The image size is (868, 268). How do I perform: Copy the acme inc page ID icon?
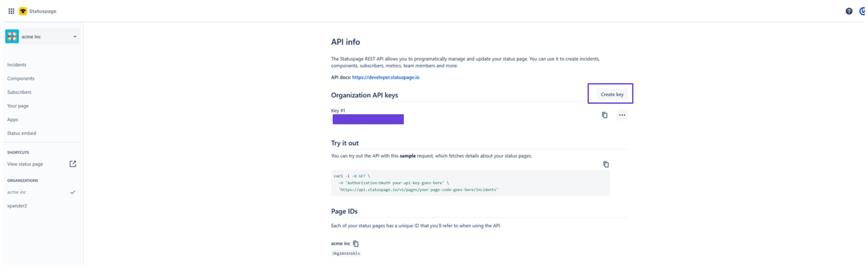coord(356,243)
